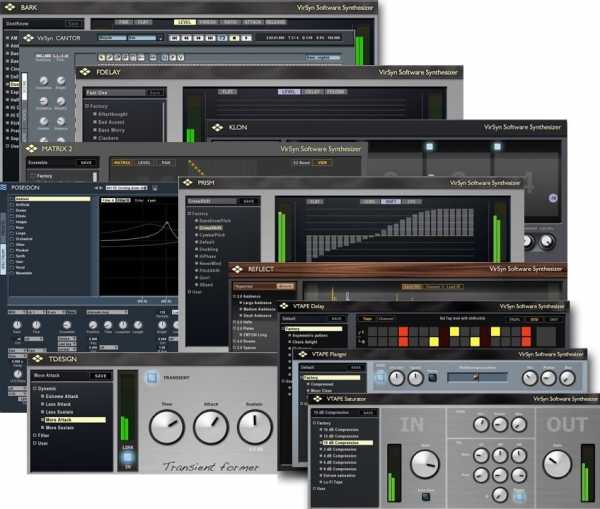Toggle first red step in VTAPE Delay grid
Viewport: 600px width, 509px height.
click(403, 331)
